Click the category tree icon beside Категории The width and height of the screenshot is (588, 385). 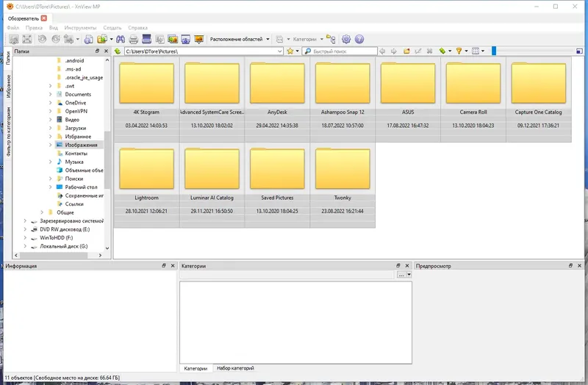(331, 39)
